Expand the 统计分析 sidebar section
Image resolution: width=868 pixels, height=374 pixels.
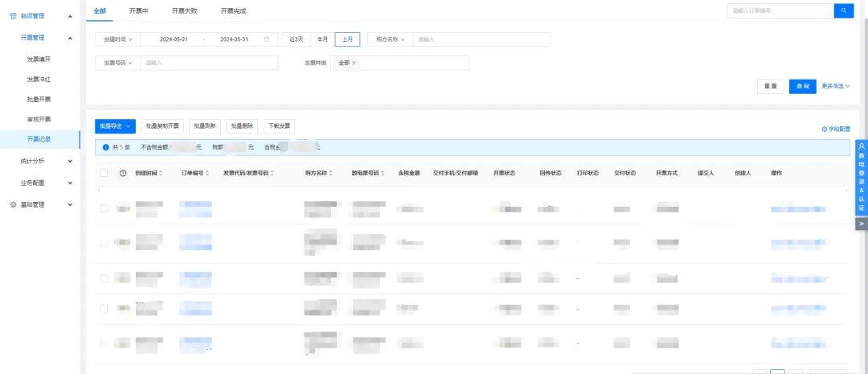(70, 161)
